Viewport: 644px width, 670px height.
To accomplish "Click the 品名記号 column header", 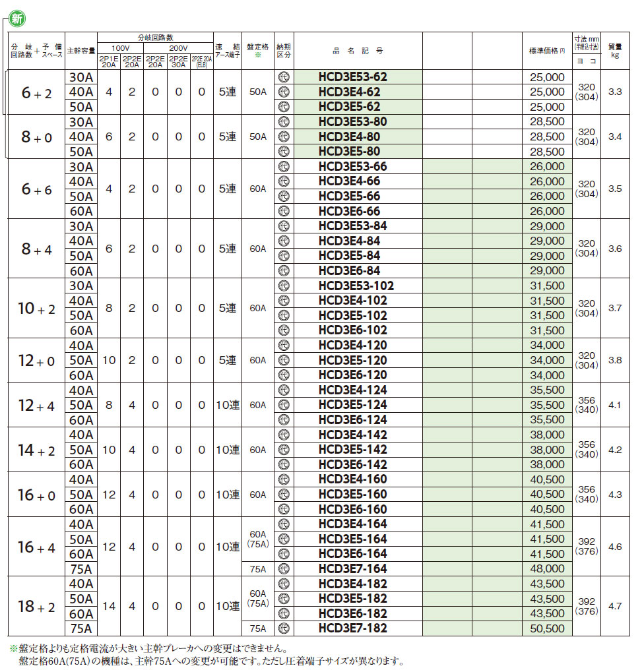I will point(358,51).
